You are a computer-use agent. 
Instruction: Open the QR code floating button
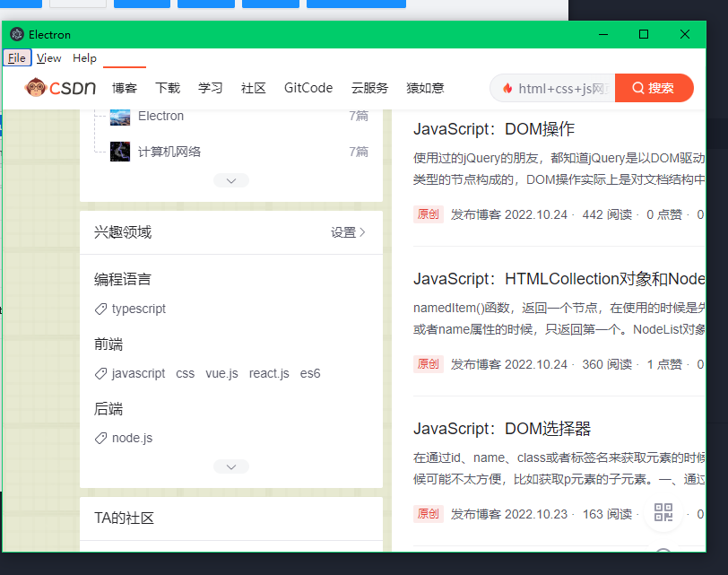coord(663,512)
